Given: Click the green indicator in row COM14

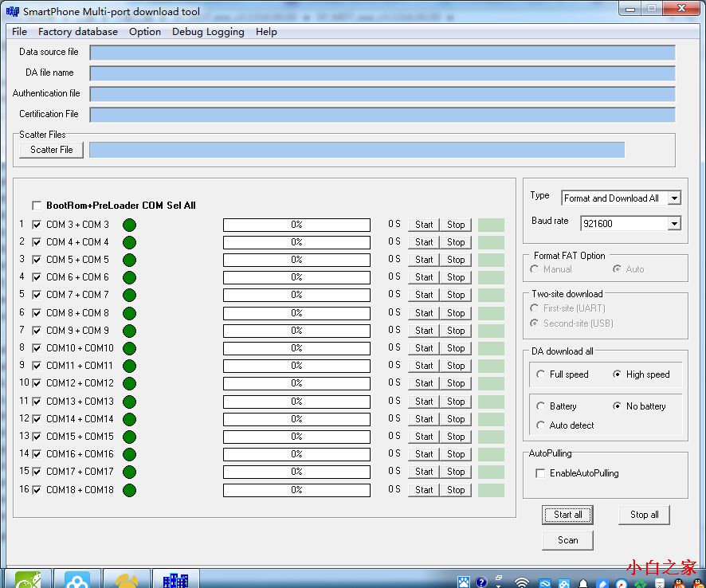Looking at the screenshot, I should pyautogui.click(x=129, y=419).
